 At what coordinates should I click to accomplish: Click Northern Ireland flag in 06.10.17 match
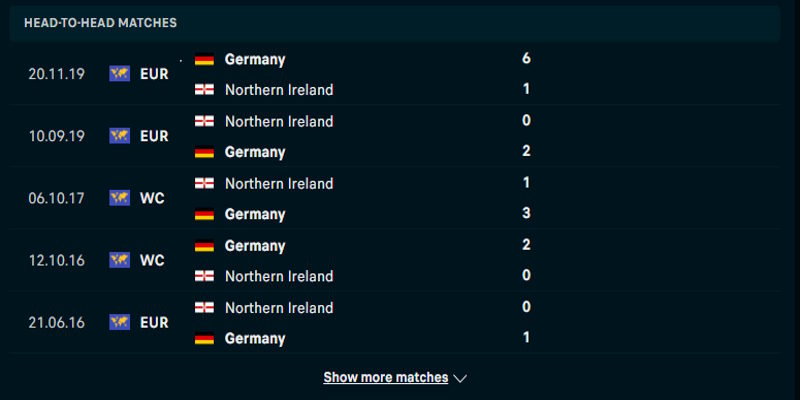[x=204, y=184]
